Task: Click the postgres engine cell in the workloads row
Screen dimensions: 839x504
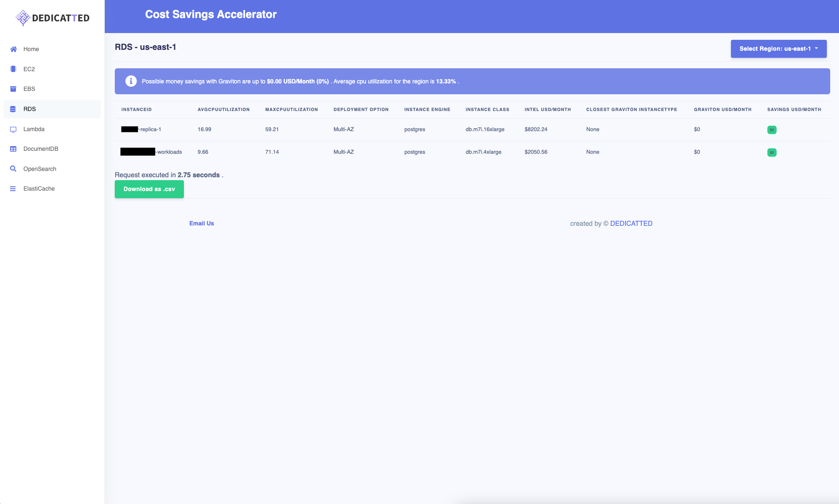Action: coord(415,152)
